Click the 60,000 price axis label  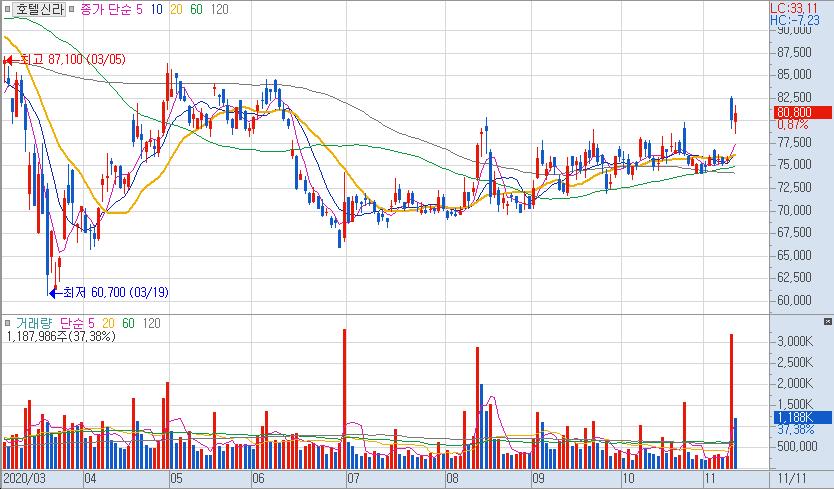794,300
